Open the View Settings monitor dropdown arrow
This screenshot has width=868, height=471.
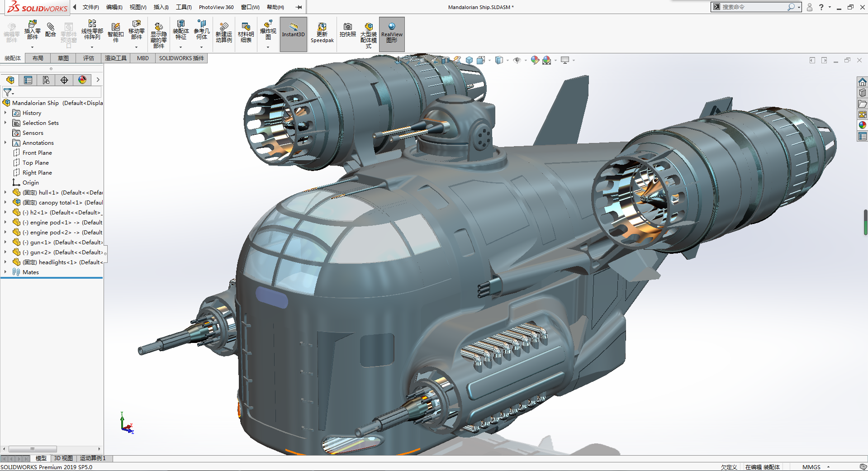pos(574,60)
